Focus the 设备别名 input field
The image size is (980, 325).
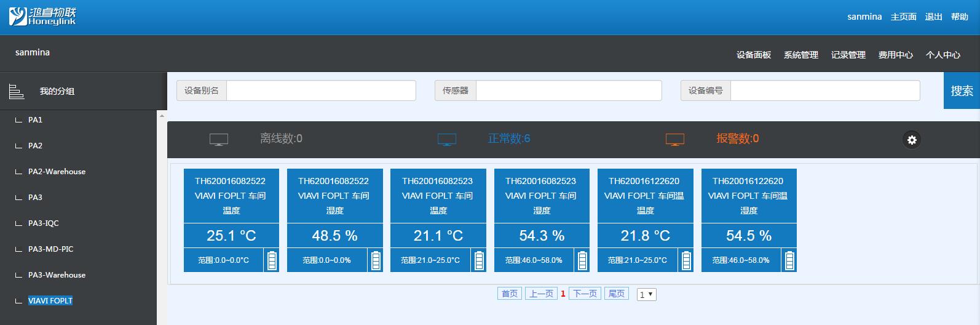coord(321,90)
